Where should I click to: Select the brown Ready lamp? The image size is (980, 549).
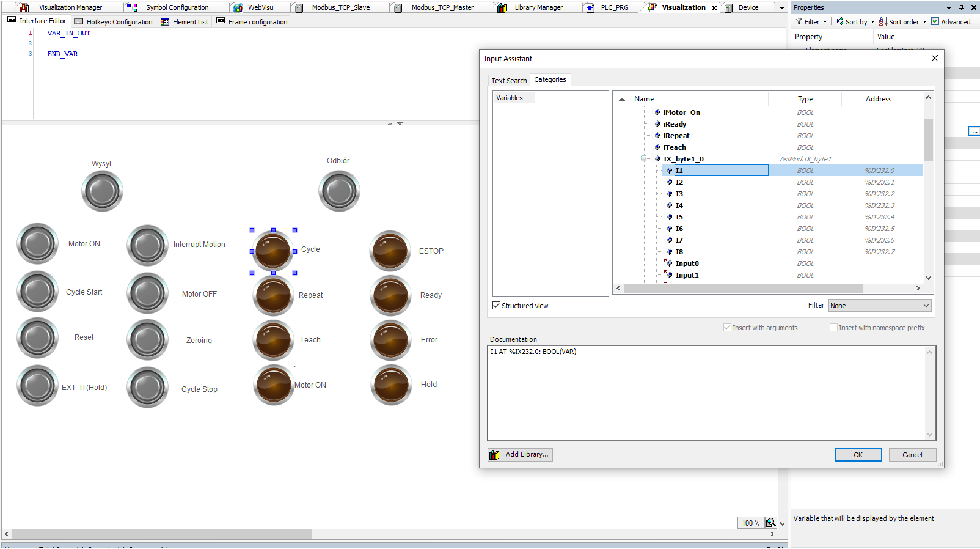pos(391,296)
